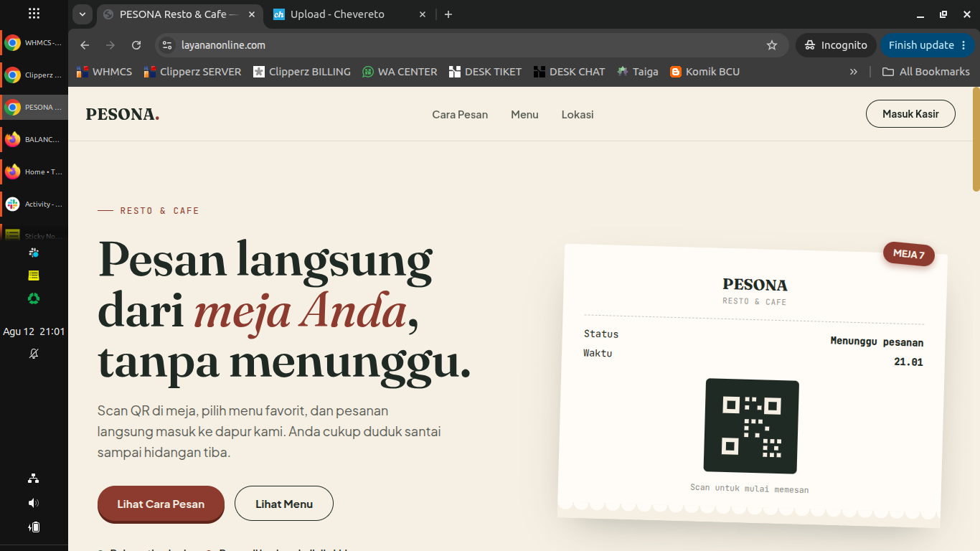Image resolution: width=980 pixels, height=551 pixels.
Task: Open the tab search dropdown arrow
Action: point(82,14)
